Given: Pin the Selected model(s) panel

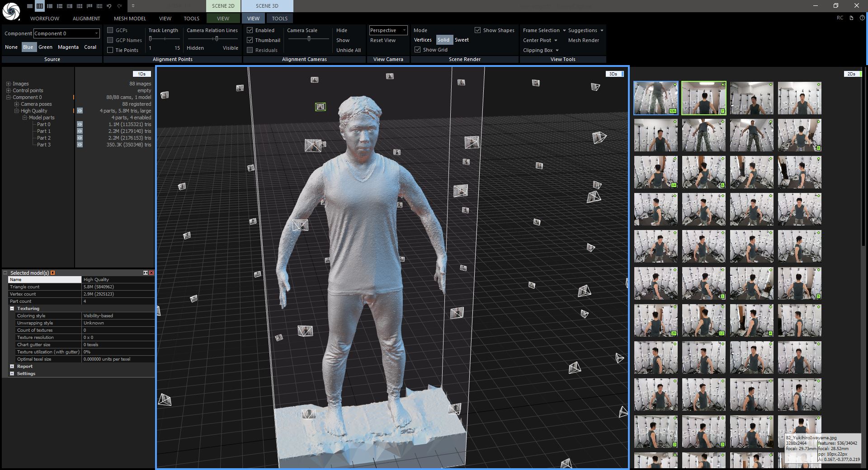Looking at the screenshot, I should 53,273.
